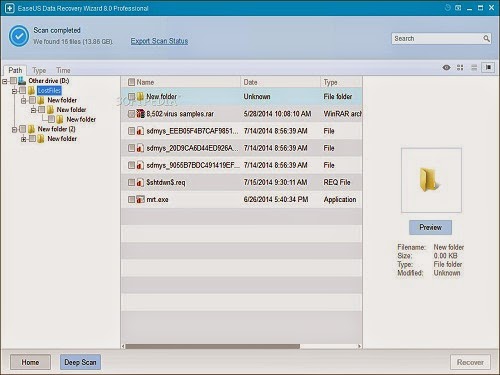The height and width of the screenshot is (375, 500).
Task: Check the $shtdwn$.req checkbox
Action: coord(131,182)
